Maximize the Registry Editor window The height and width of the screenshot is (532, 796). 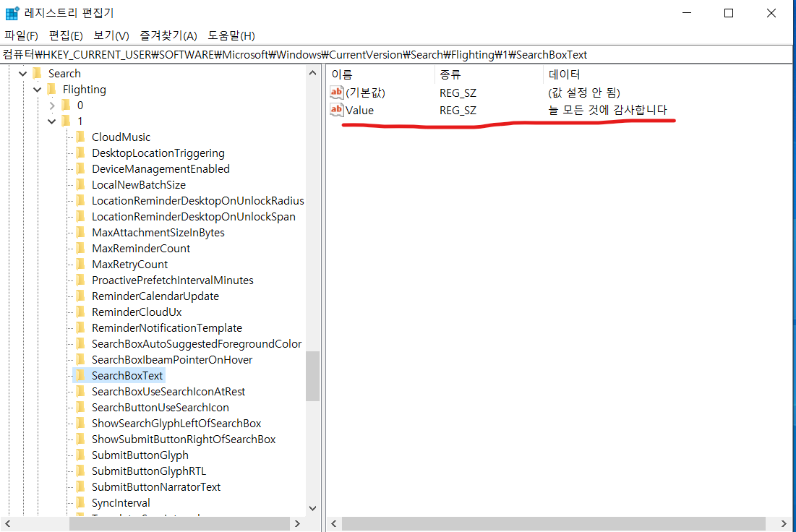click(x=729, y=13)
